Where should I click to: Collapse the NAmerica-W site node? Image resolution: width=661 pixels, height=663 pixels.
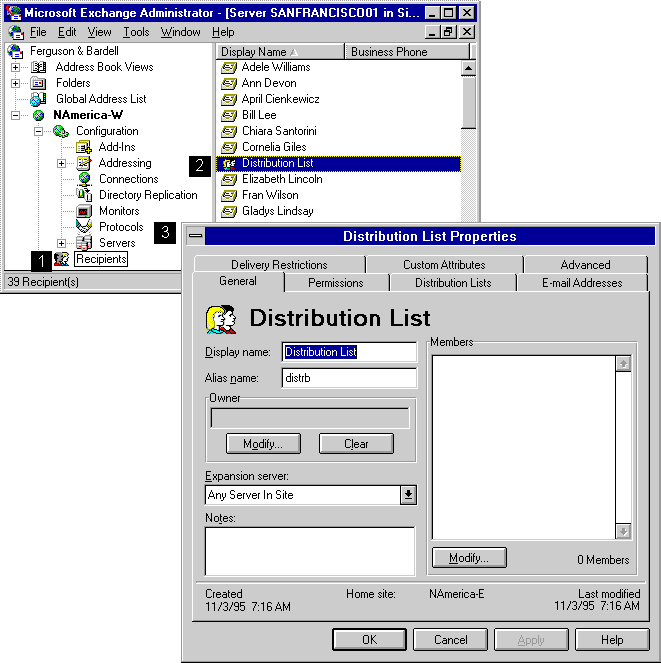click(x=15, y=115)
